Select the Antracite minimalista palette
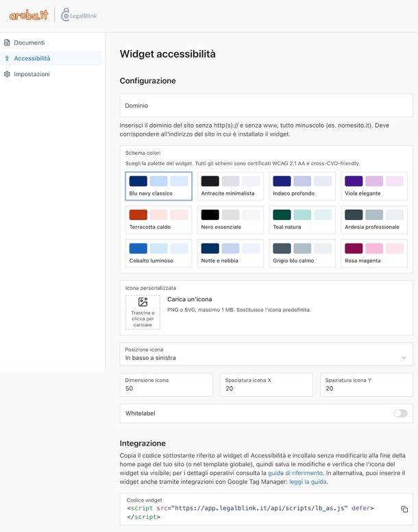Image resolution: width=418 pixels, height=532 pixels. click(x=230, y=186)
